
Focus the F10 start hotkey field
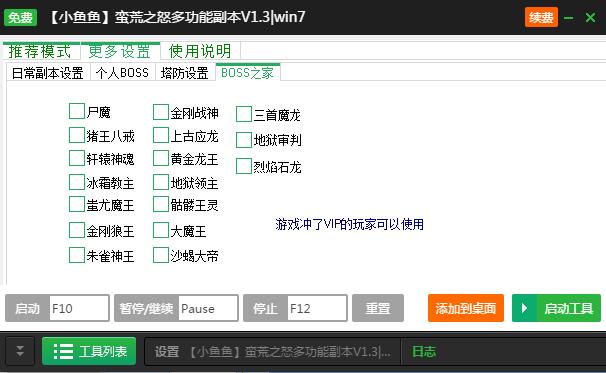click(79, 308)
